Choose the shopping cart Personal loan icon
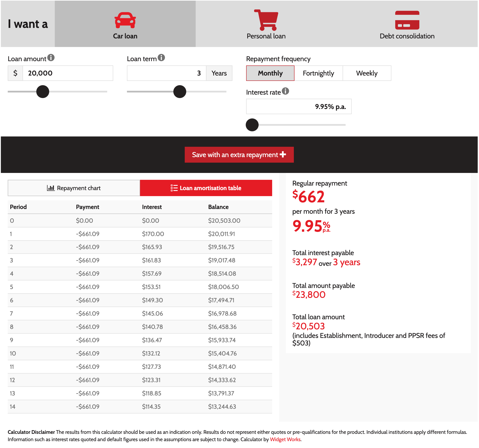Image resolution: width=479 pixels, height=448 pixels. click(x=266, y=20)
